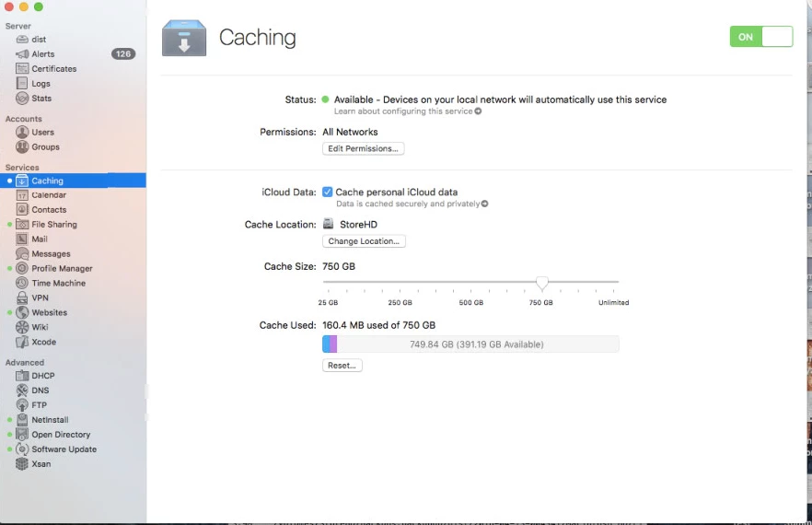The image size is (812, 525).
Task: Open the Websites globe icon
Action: (x=22, y=312)
